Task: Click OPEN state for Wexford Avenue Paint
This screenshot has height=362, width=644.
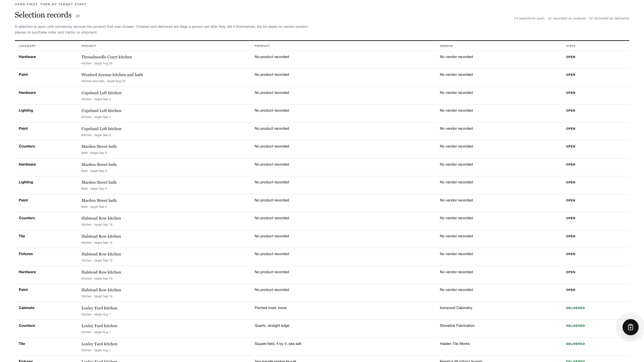Action: [571, 75]
